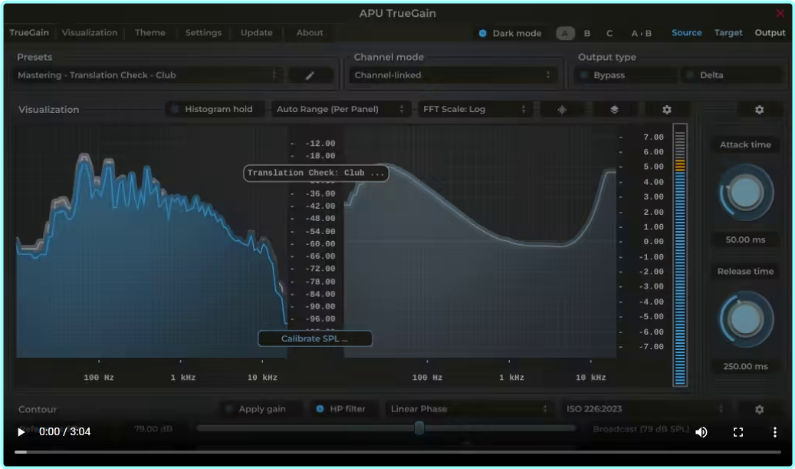Click the crosshair icon in Visualization toolbar
Screen dimensions: 795x469
(562, 110)
